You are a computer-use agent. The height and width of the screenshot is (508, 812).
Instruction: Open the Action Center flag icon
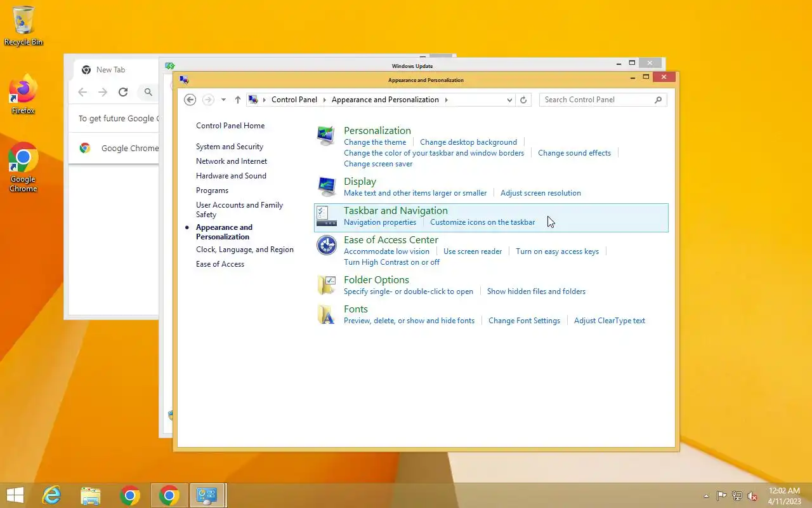[x=722, y=496]
